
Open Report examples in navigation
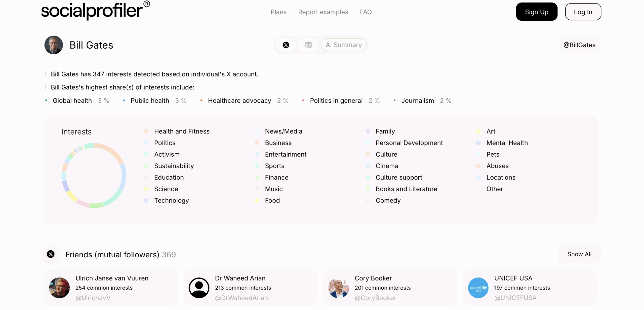point(323,12)
